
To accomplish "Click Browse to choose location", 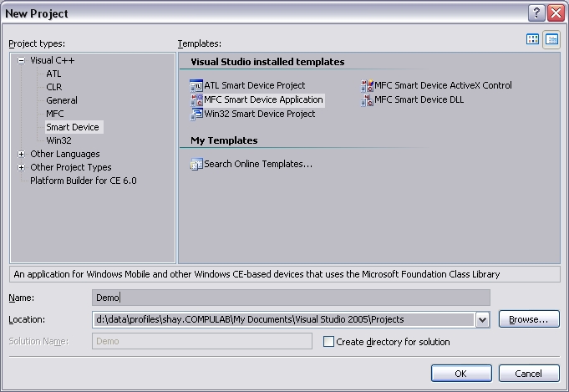I will click(529, 319).
